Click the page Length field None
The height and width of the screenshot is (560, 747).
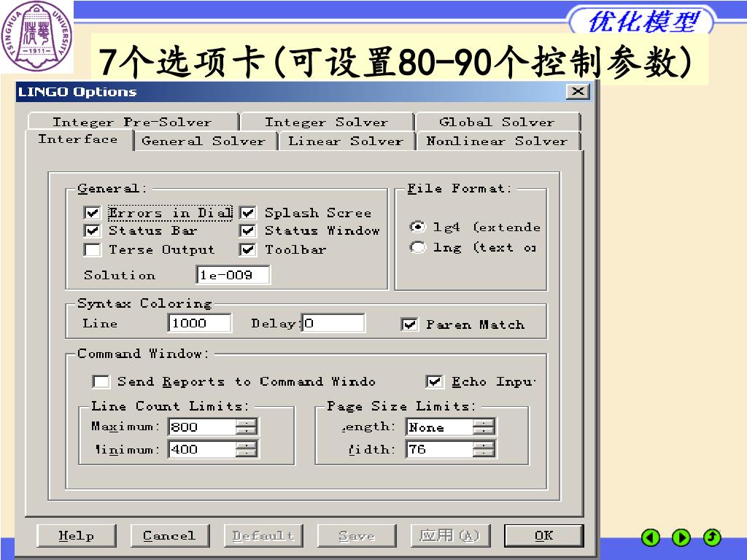pyautogui.click(x=440, y=427)
